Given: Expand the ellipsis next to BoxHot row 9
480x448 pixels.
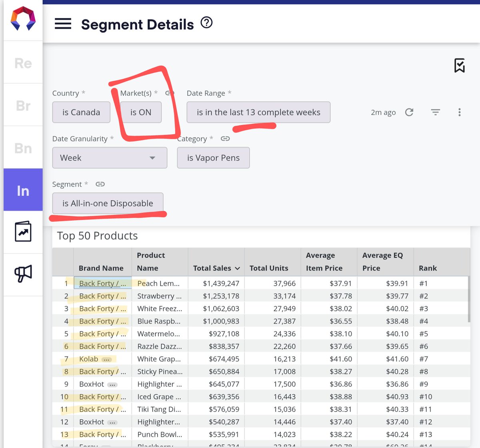Looking at the screenshot, I should click(x=112, y=384).
